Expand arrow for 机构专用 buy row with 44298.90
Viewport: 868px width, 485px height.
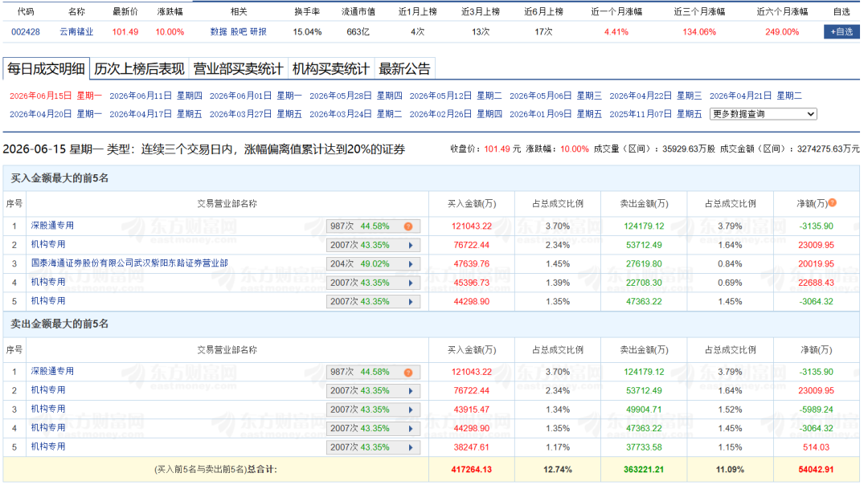coord(411,301)
